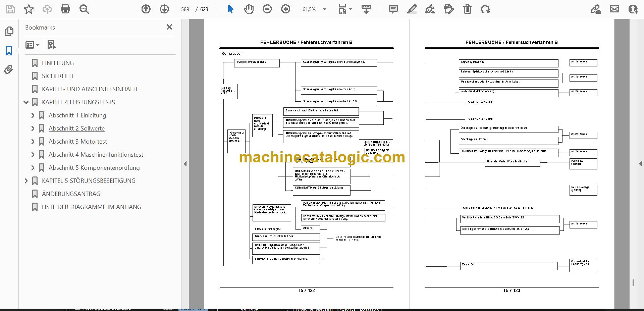Go to previous page arrow

[x=146, y=9]
